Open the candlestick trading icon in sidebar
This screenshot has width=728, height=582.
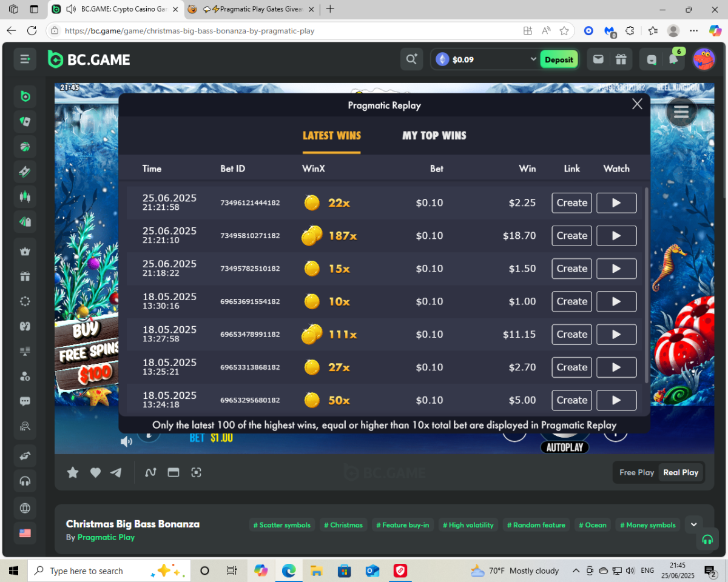25,196
